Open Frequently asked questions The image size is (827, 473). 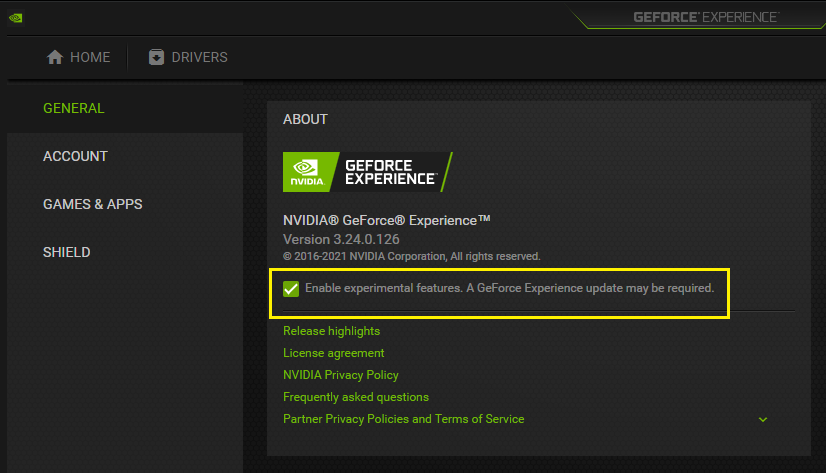coord(355,397)
